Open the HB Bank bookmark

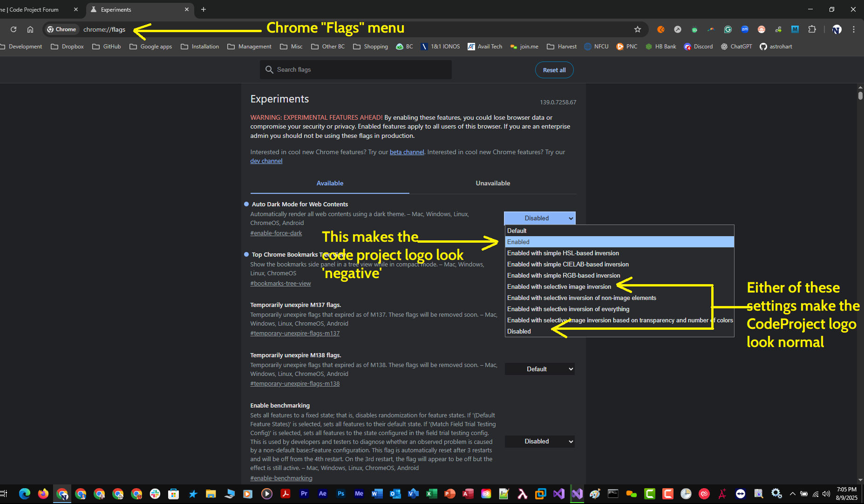tap(660, 47)
